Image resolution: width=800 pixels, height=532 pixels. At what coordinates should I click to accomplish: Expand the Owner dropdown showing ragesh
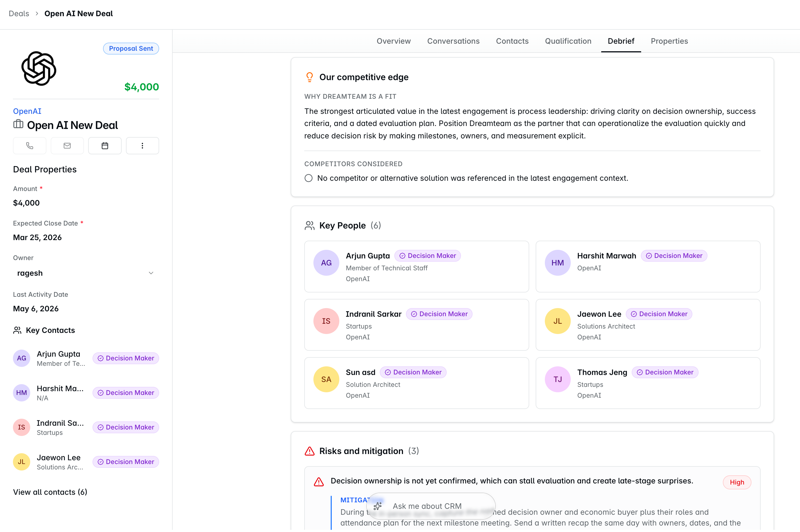pyautogui.click(x=86, y=273)
